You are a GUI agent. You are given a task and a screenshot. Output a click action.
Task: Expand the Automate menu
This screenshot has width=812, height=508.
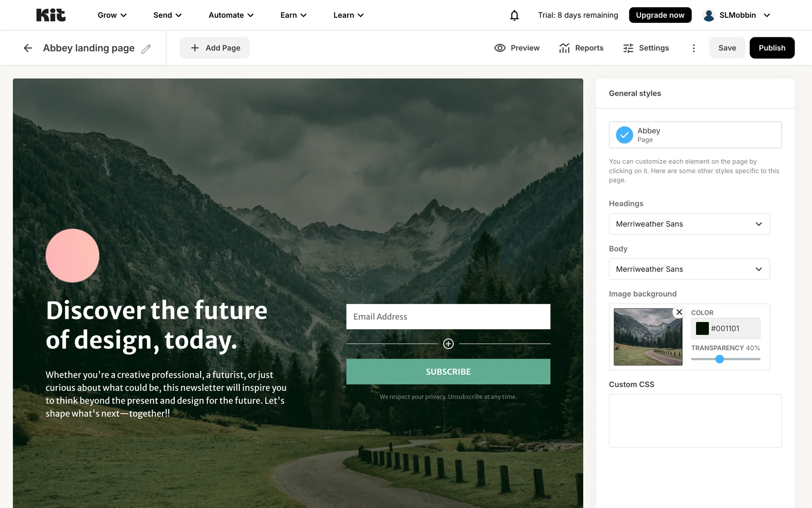(x=231, y=15)
